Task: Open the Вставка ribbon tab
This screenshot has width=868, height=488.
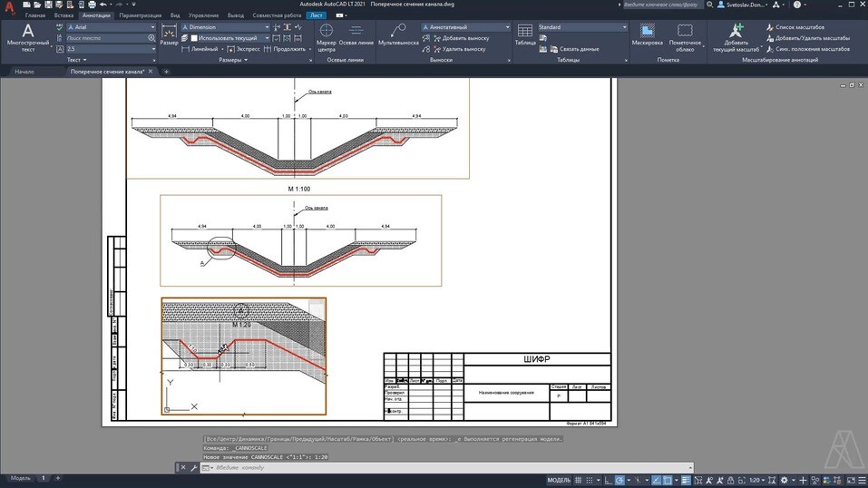Action: click(63, 15)
